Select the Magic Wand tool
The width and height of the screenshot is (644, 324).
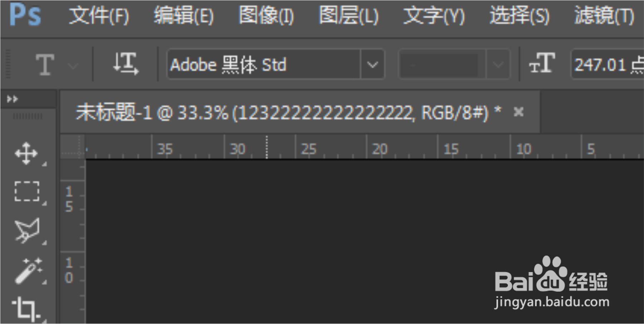click(x=28, y=271)
